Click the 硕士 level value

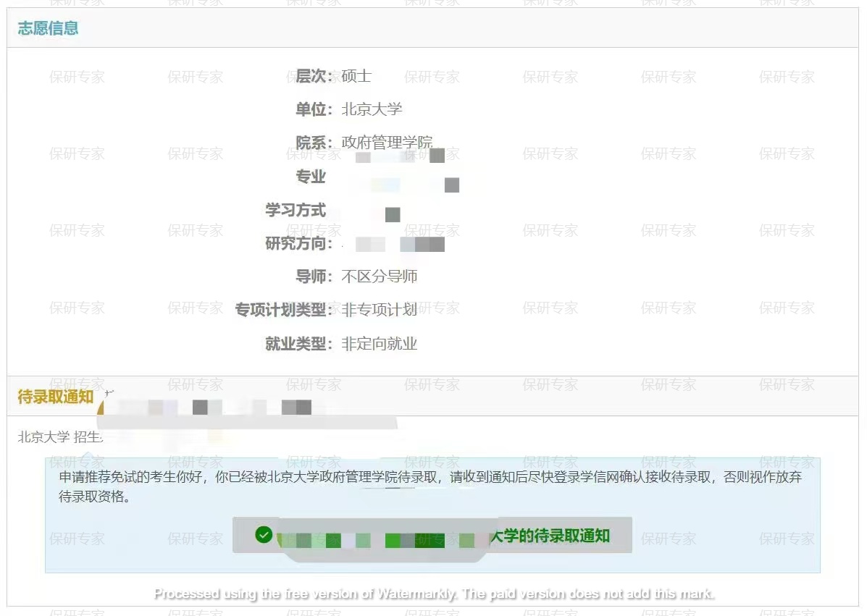(x=356, y=76)
